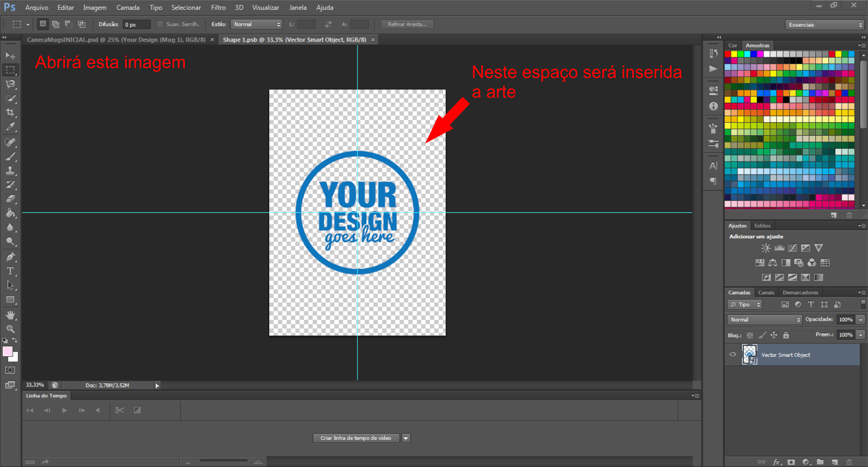The image size is (868, 467).
Task: Select the Pen tool
Action: coord(10,257)
